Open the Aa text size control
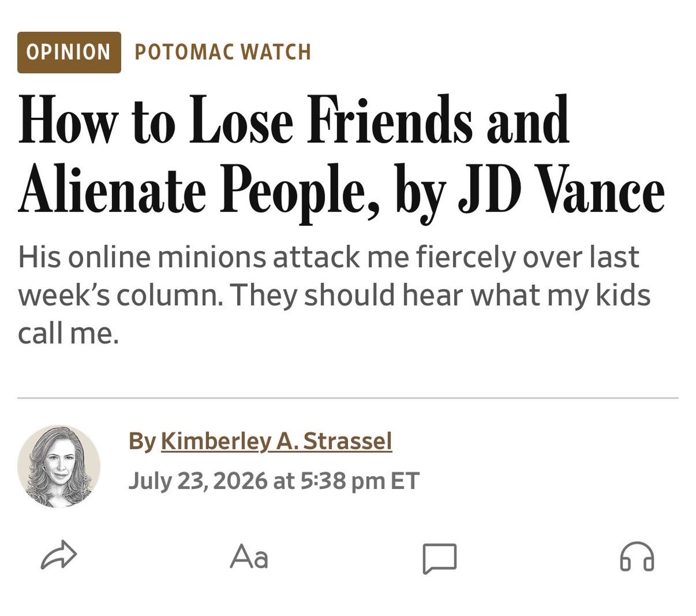This screenshot has height=616, width=696. (249, 557)
